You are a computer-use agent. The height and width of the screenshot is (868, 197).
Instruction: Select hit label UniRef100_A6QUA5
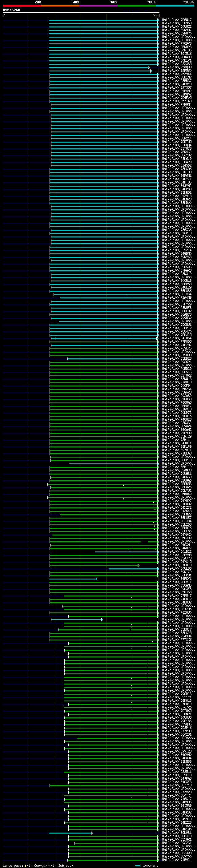[x=176, y=403]
